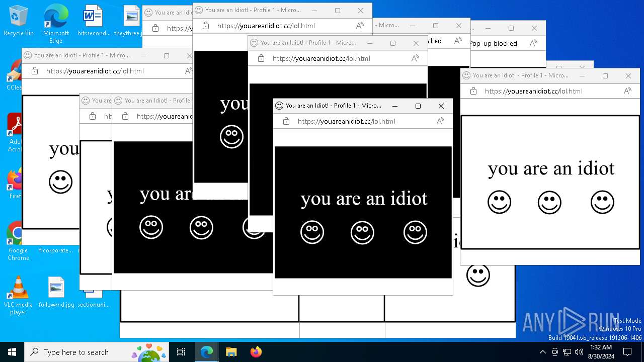Open the network status tray icon
The height and width of the screenshot is (362, 644).
click(x=567, y=352)
